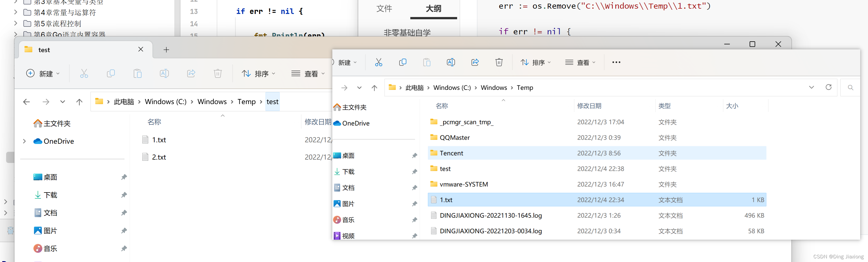Sort by 类型 column in Temp window
This screenshot has height=262, width=868.
[x=664, y=106]
